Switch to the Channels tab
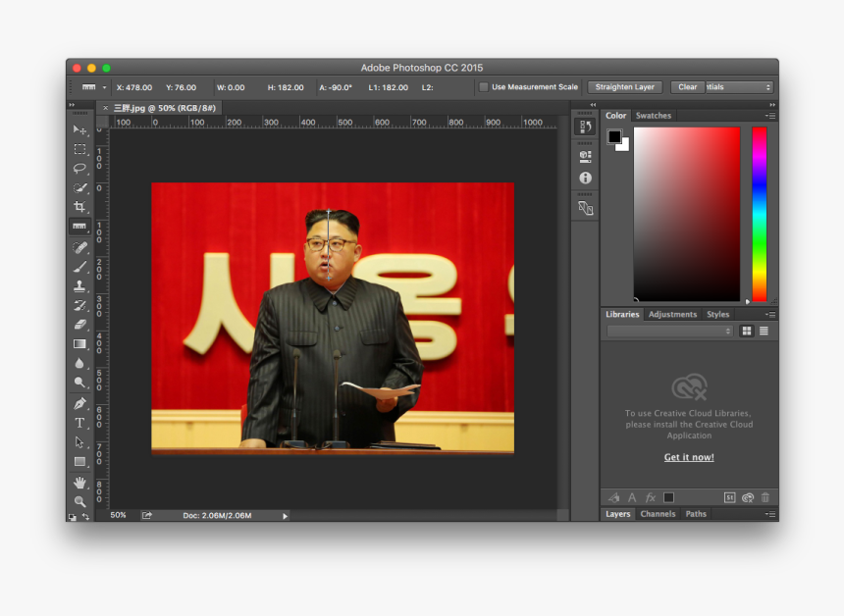844x616 pixels. [658, 514]
